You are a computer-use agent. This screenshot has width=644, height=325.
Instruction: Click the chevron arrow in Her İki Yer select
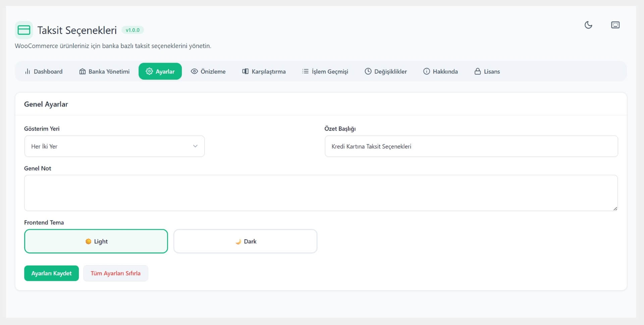coord(195,146)
